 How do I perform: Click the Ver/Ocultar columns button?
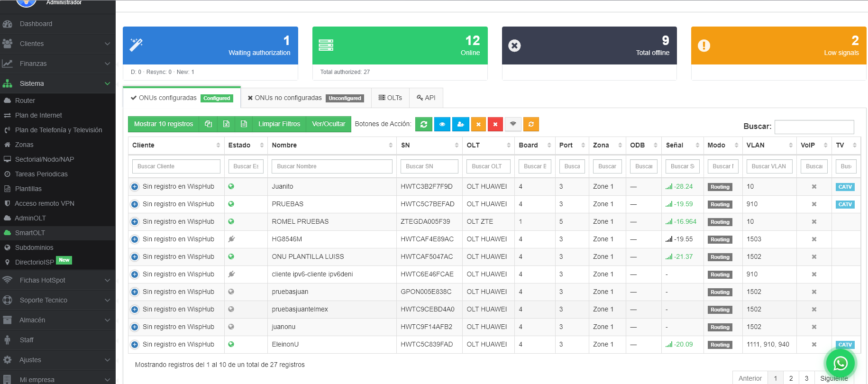click(329, 124)
